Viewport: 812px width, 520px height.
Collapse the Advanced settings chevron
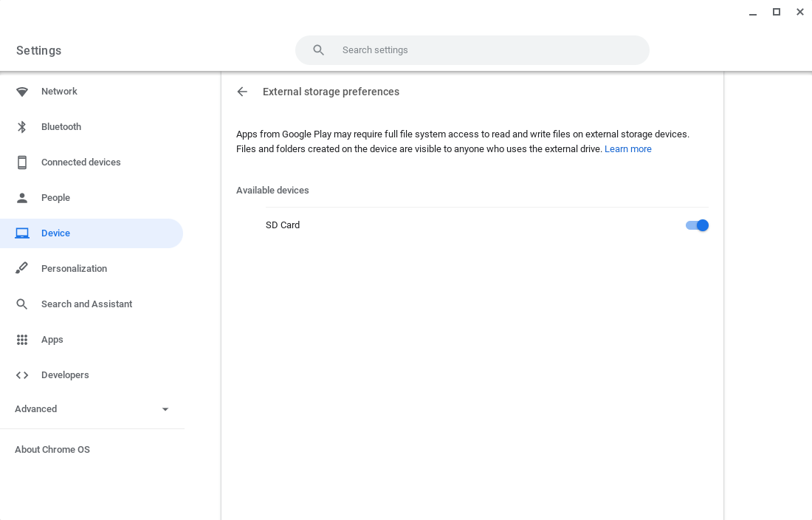(165, 408)
